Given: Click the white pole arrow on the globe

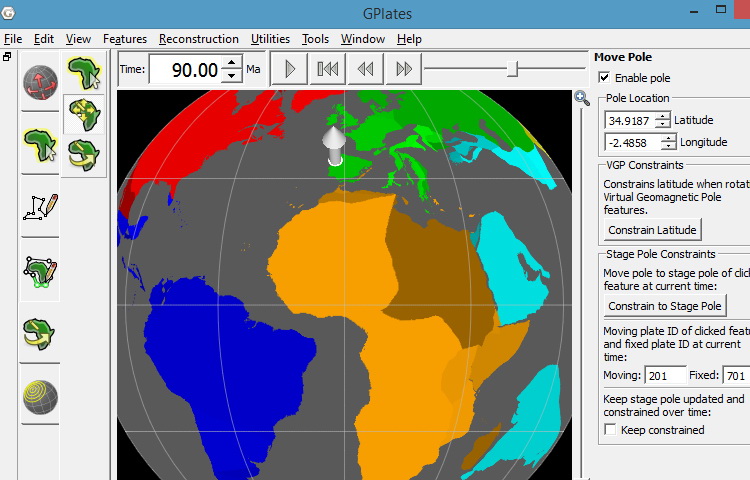Looking at the screenshot, I should tap(334, 145).
